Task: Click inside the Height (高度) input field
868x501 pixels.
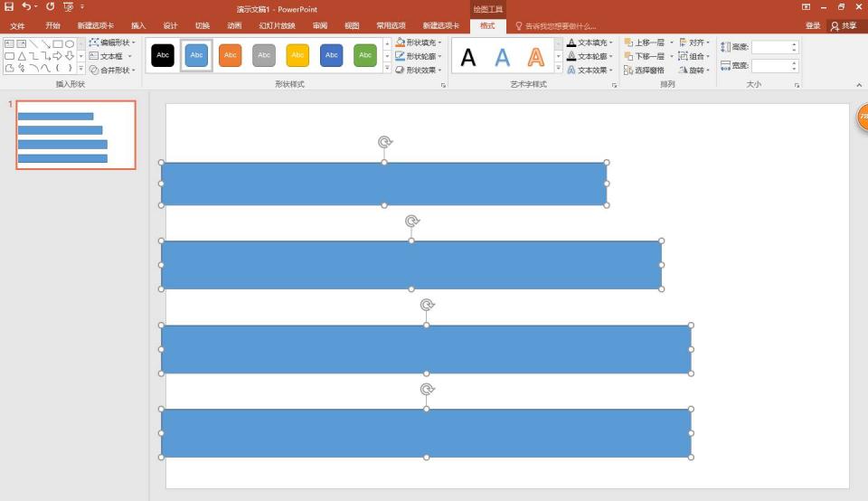Action: coord(771,47)
